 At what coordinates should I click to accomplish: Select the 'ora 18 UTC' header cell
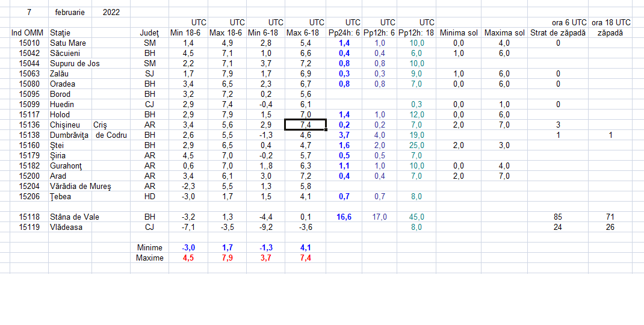pos(611,23)
